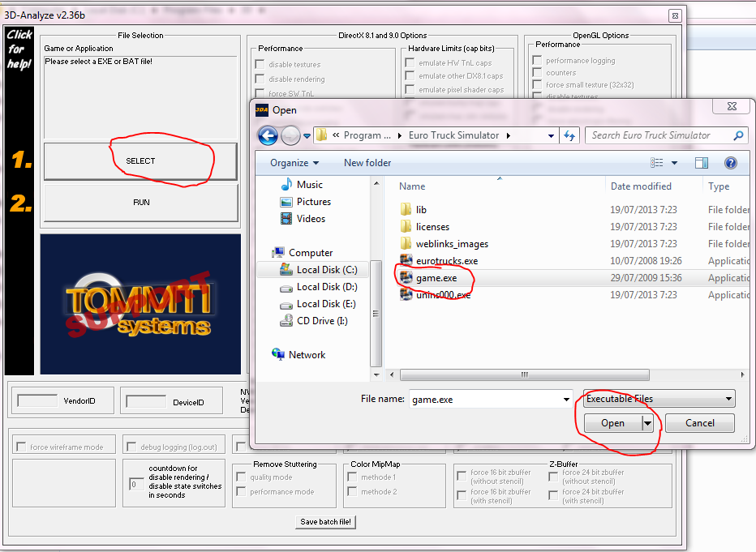Click the forward arrow in the Open dialog
The image size is (756, 552).
click(290, 136)
